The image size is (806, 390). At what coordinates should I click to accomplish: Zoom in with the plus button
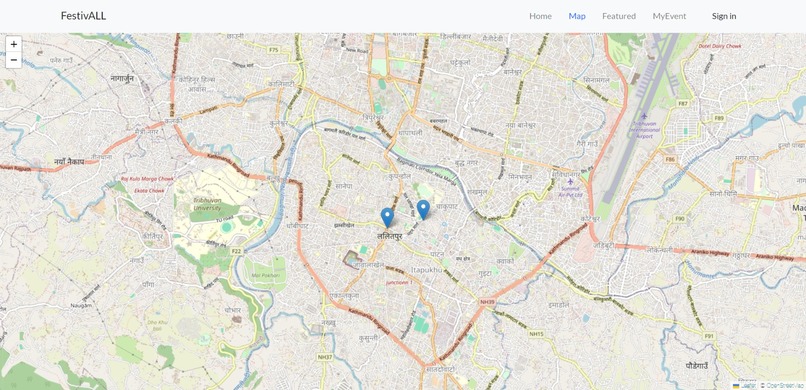[x=14, y=44]
